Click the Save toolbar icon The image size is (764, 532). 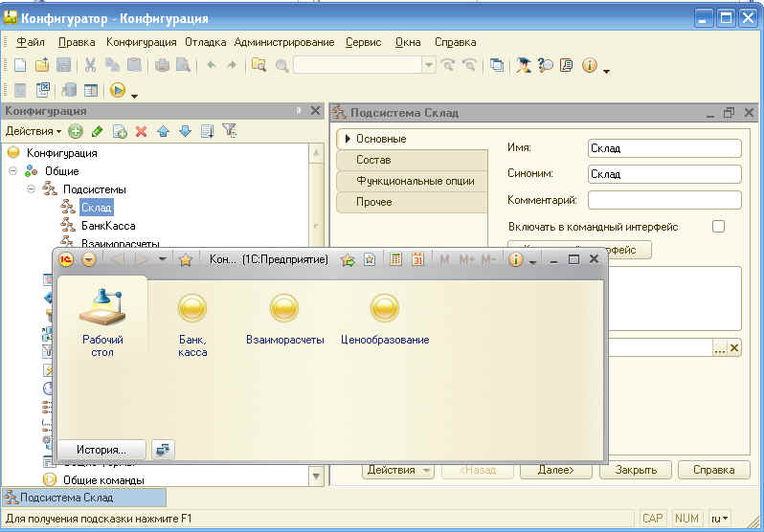64,65
